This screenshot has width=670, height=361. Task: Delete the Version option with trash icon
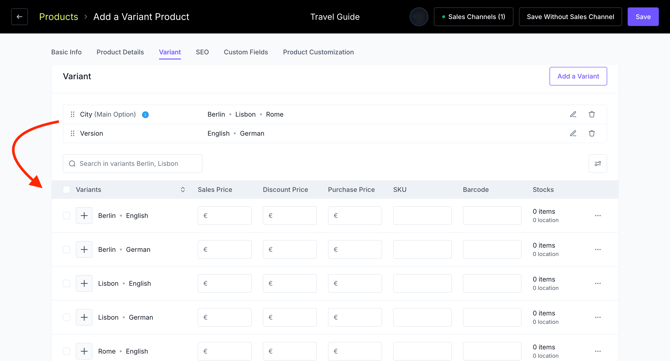(592, 133)
